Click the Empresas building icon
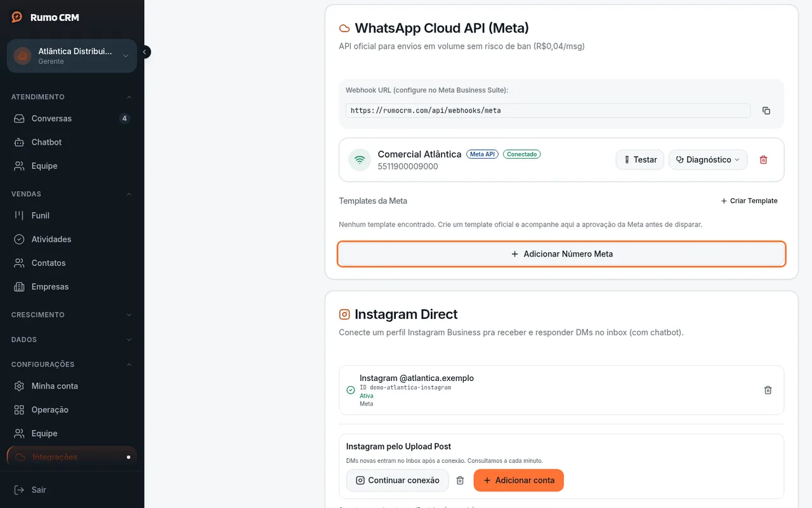812x508 pixels. click(x=20, y=287)
